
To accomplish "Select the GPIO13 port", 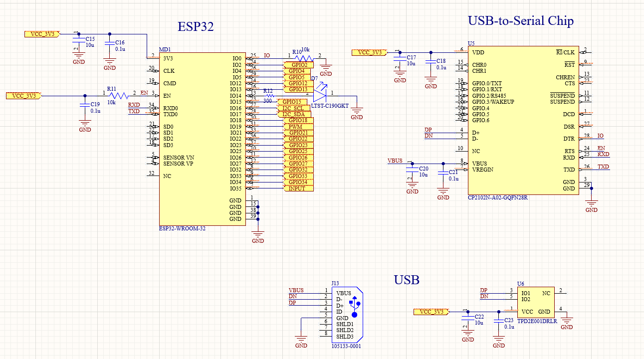I will click(298, 89).
